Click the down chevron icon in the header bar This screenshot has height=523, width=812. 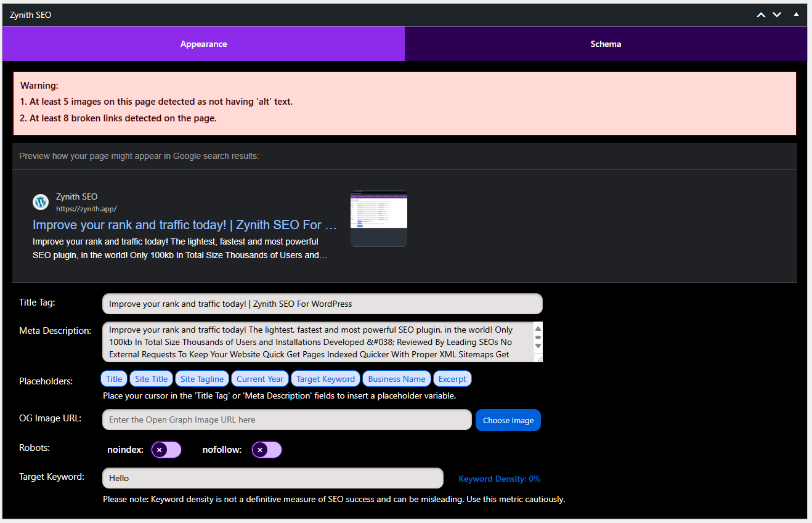pyautogui.click(x=776, y=14)
